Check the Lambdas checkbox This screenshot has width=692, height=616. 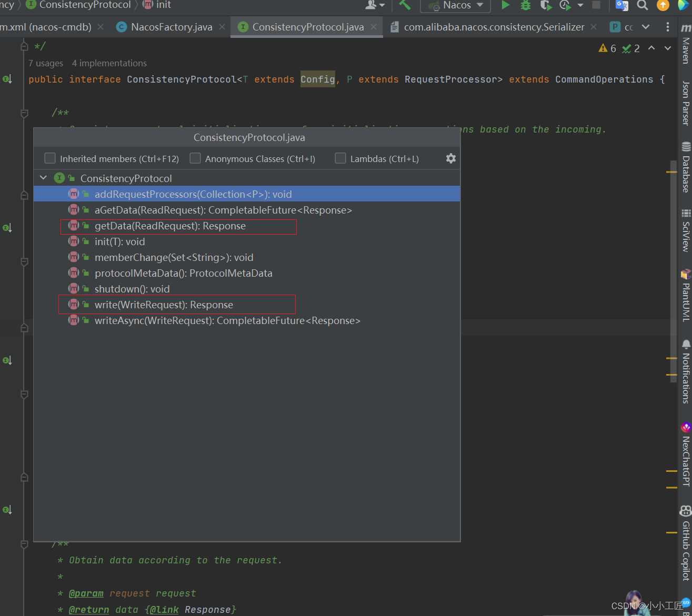coord(340,158)
